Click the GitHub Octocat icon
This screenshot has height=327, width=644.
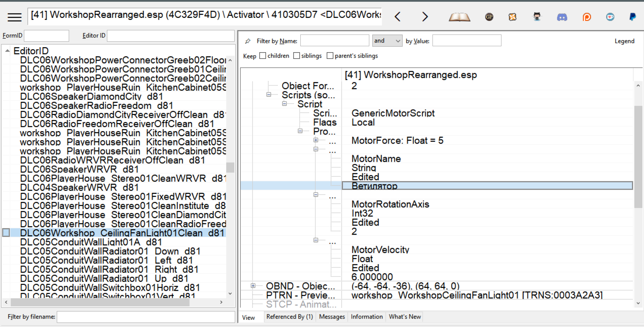[x=537, y=17]
